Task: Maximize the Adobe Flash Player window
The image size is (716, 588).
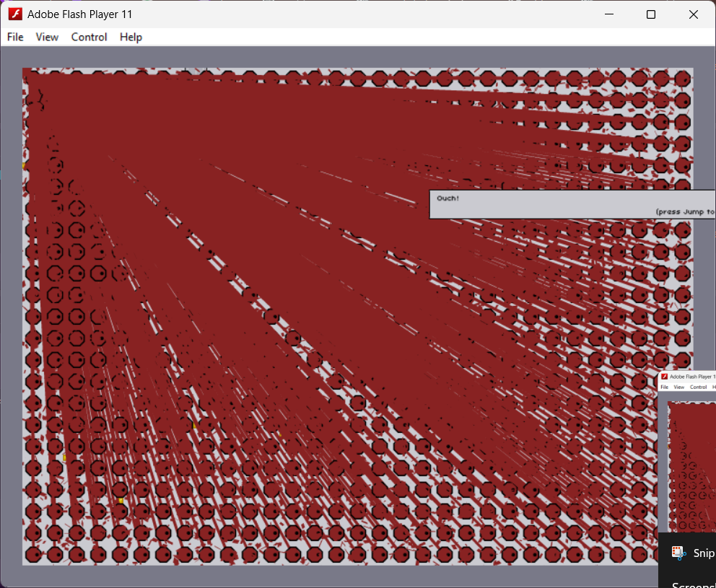Action: tap(651, 14)
